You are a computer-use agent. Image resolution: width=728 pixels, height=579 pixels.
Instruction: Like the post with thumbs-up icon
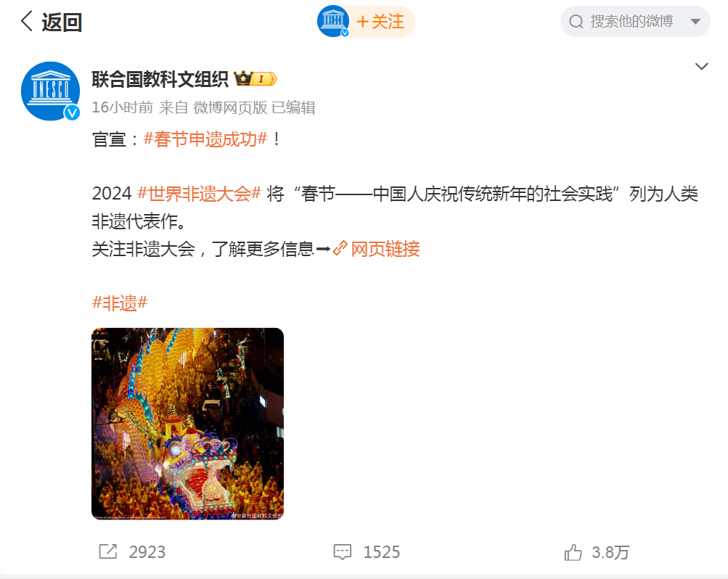tap(573, 552)
